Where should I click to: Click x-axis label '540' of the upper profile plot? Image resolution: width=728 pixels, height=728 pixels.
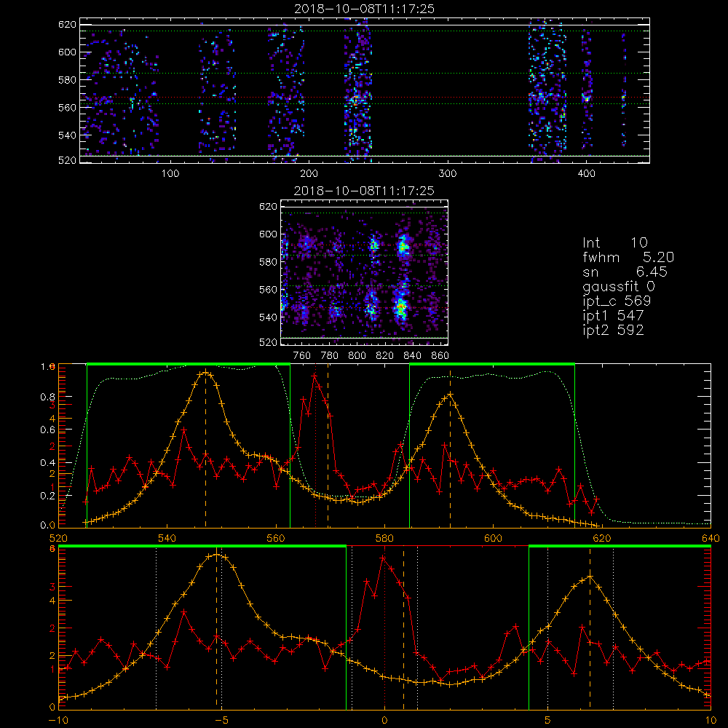[x=167, y=539]
